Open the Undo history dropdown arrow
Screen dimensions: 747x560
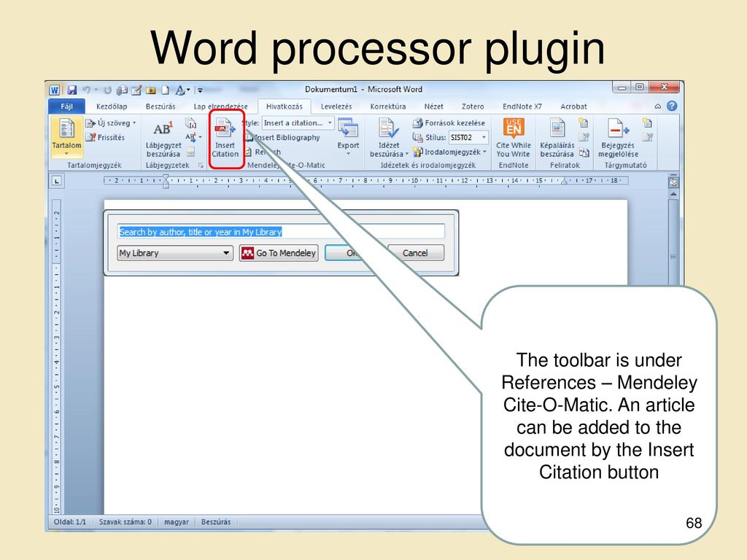[96, 90]
